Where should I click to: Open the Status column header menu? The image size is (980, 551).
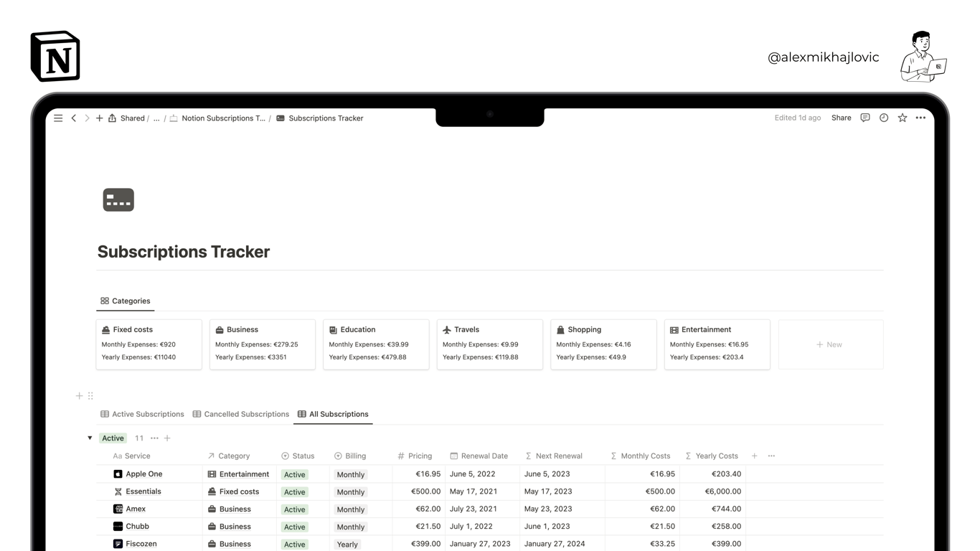pyautogui.click(x=298, y=456)
